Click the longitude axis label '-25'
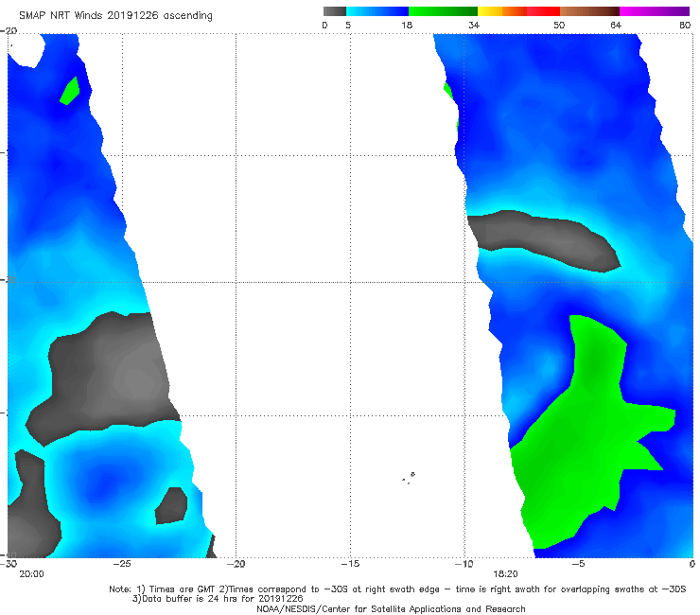Viewport: 700px width, 615px height. [122, 564]
